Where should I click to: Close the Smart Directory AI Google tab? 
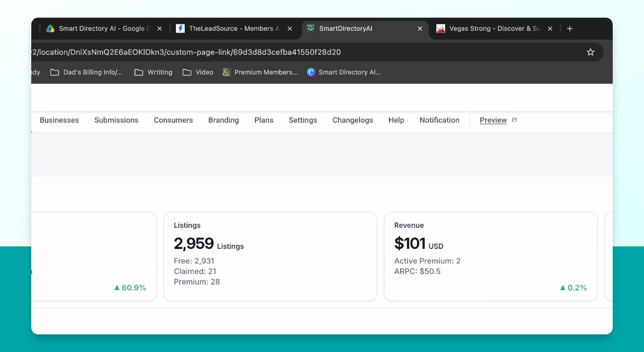pyautogui.click(x=159, y=29)
